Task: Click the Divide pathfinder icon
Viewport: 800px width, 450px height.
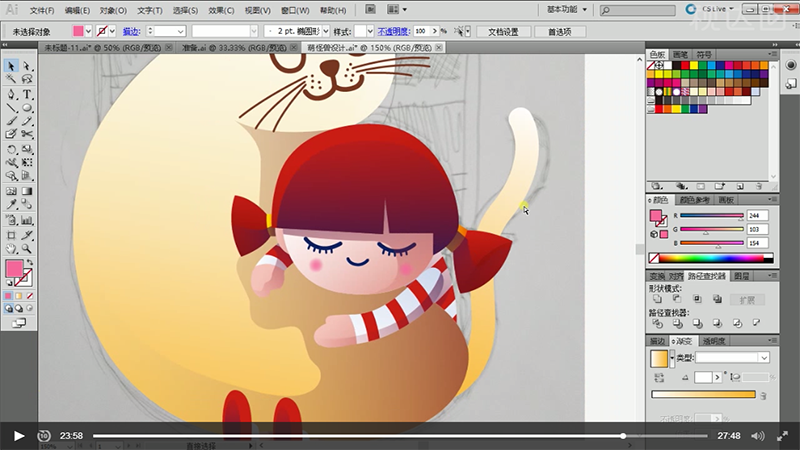Action: point(657,323)
